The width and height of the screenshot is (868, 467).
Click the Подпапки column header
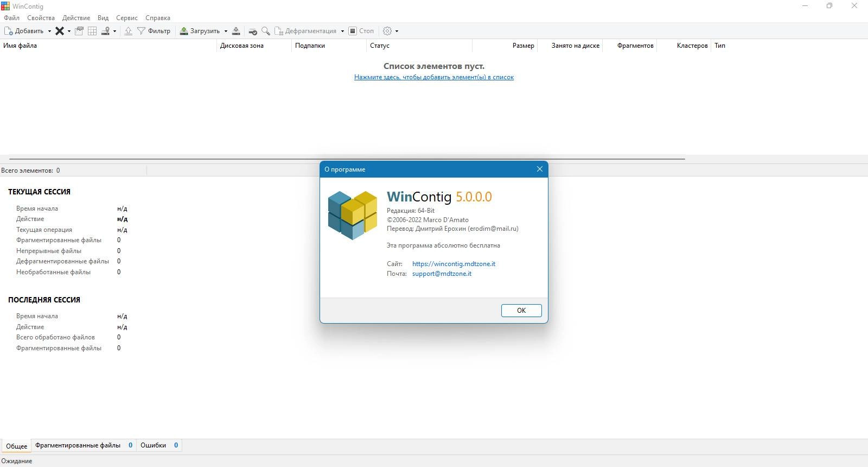tap(329, 46)
